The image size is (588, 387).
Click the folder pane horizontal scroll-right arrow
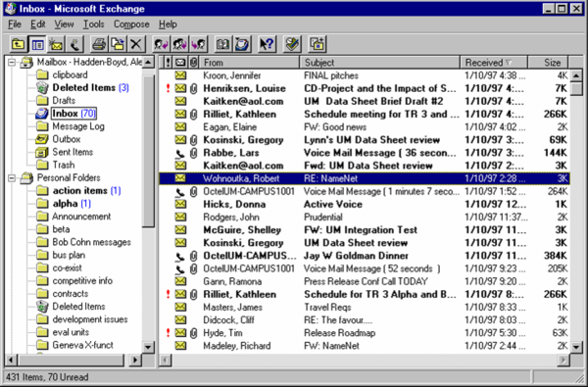pyautogui.click(x=135, y=361)
